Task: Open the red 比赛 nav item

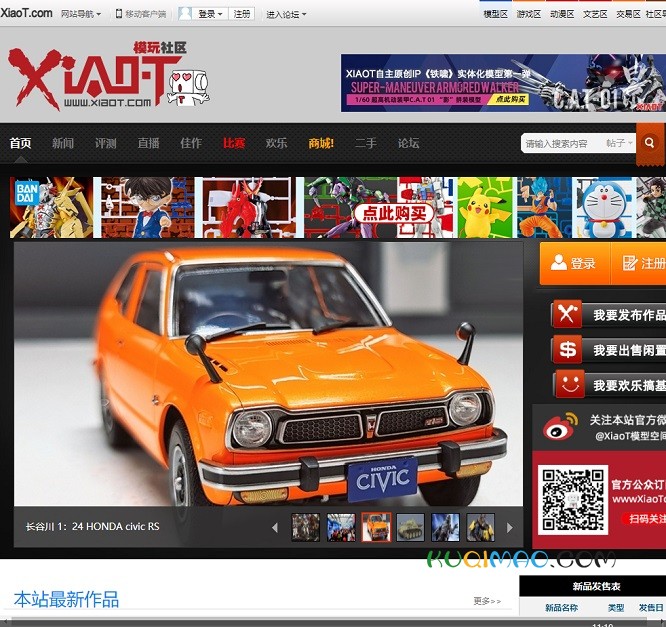Action: (234, 143)
